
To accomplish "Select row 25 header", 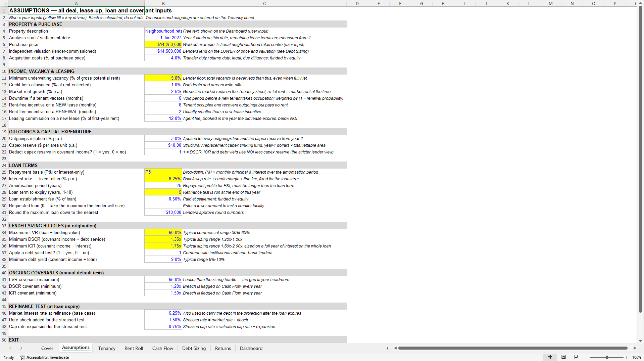I will (4, 172).
